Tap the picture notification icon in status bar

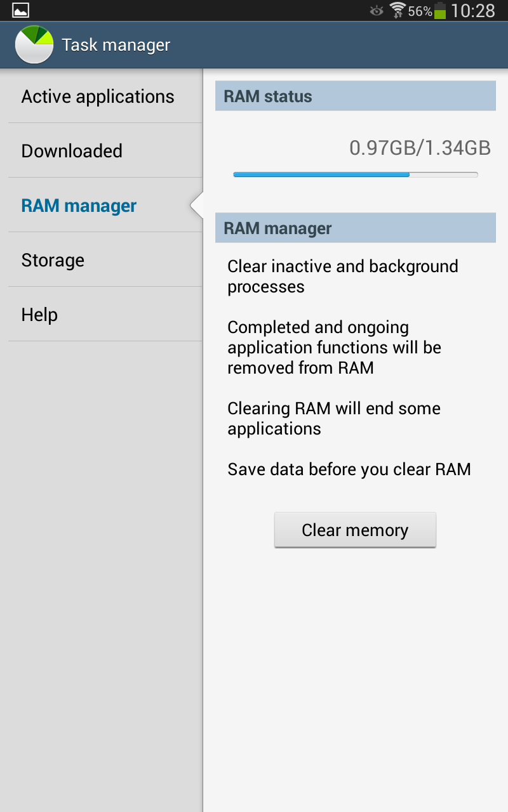20,10
